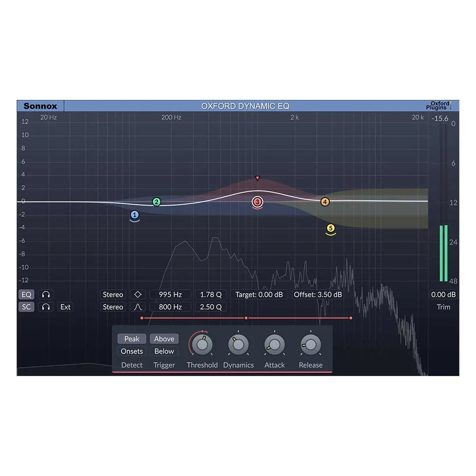
Task: Click the Dynamics knob
Action: pos(238,345)
